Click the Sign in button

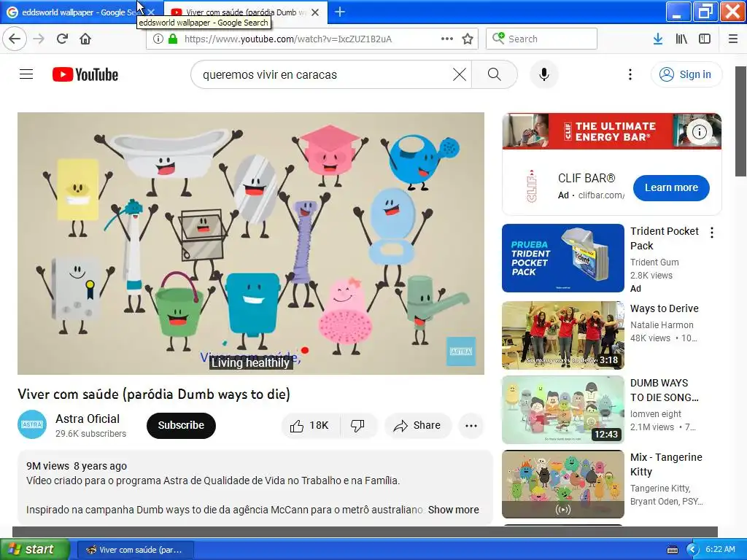coord(686,74)
